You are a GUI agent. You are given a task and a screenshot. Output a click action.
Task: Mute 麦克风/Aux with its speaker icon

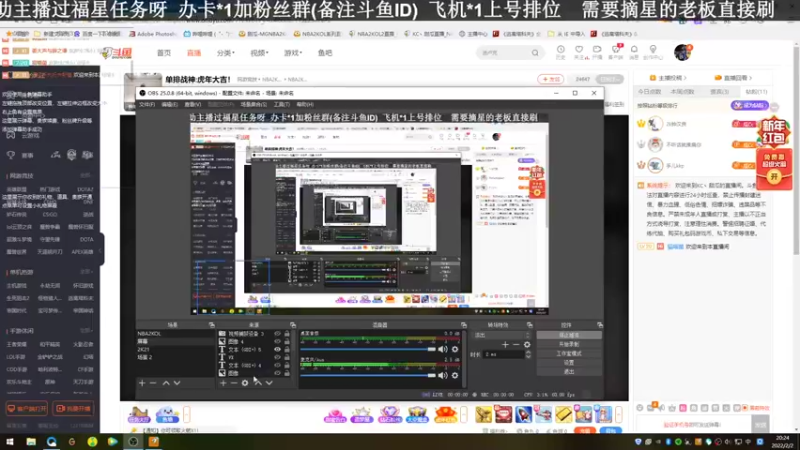(442, 376)
